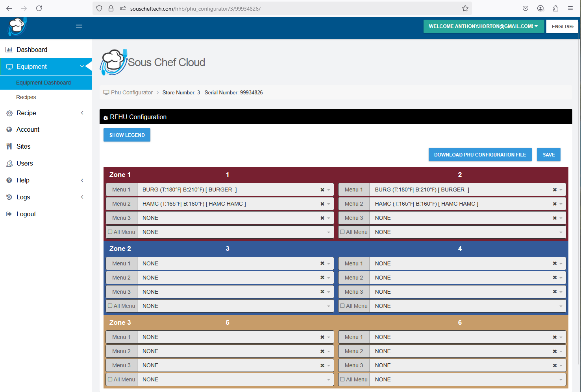Click the Zone 2 header label
The height and width of the screenshot is (392, 581).
click(x=120, y=248)
